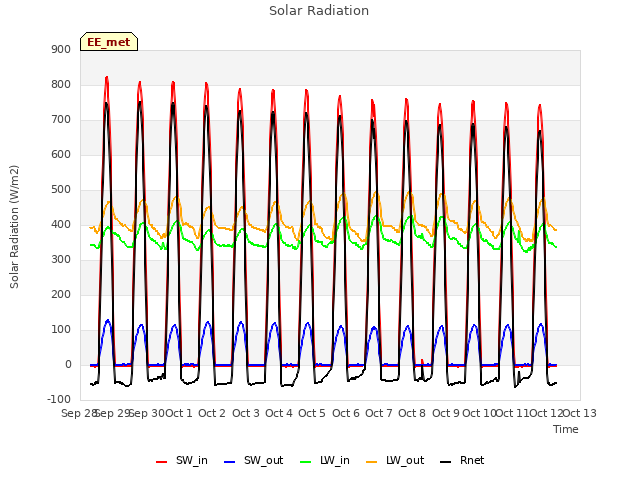The width and height of the screenshot is (640, 480).
Task: Click the Oct 2 x-axis date label
Action: pos(212,413)
